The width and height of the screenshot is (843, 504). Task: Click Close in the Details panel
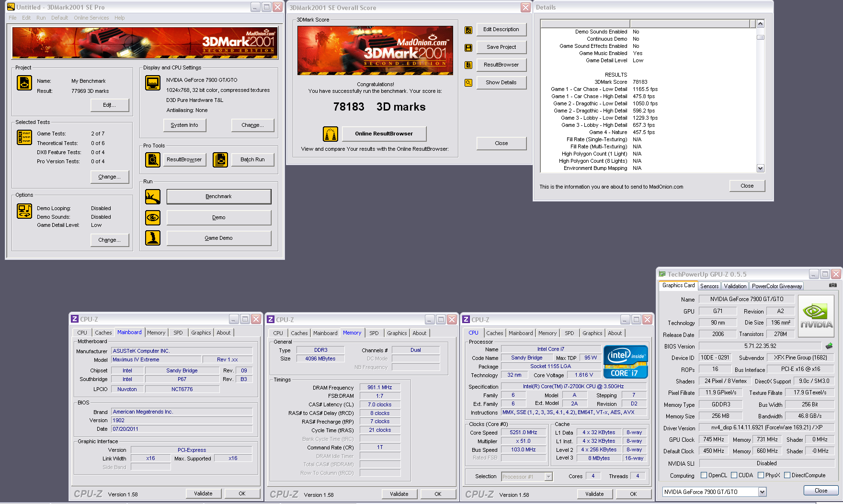pos(747,186)
